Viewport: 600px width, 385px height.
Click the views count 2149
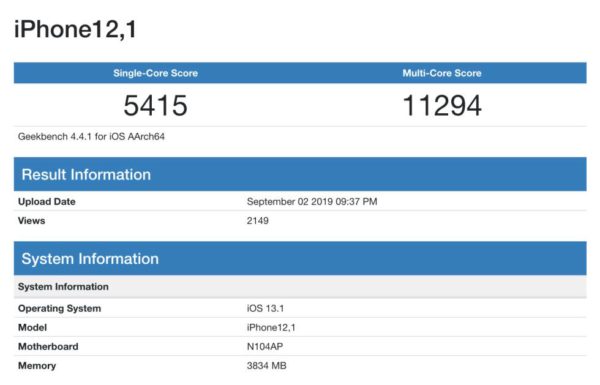pyautogui.click(x=258, y=221)
